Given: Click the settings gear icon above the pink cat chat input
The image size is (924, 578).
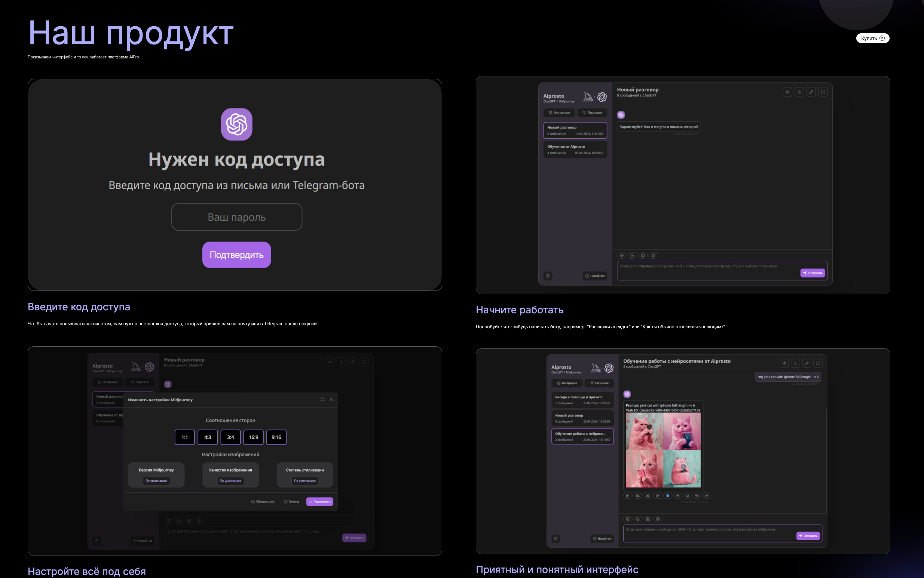Looking at the screenshot, I should coord(628,519).
